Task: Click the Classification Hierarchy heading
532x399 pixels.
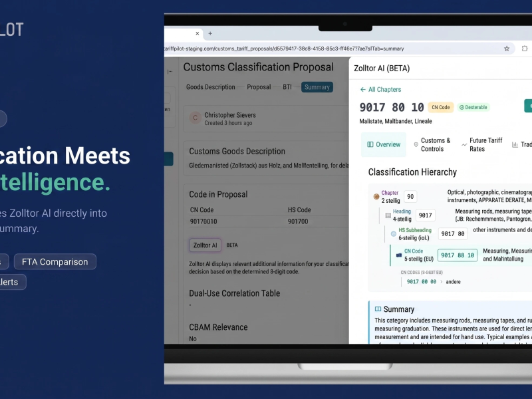Action: (x=412, y=172)
